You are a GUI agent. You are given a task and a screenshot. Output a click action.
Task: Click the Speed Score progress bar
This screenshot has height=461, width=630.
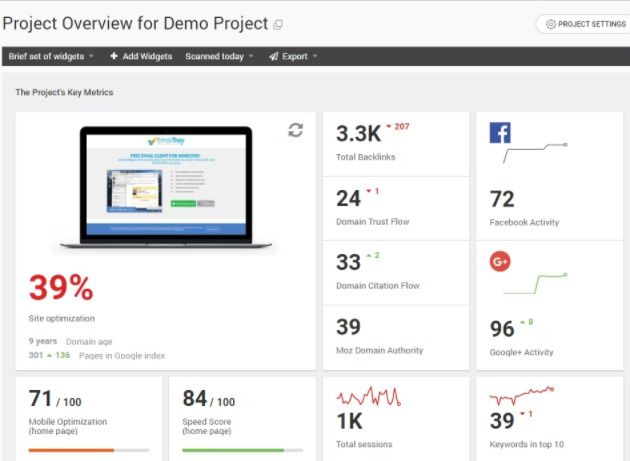click(x=242, y=450)
